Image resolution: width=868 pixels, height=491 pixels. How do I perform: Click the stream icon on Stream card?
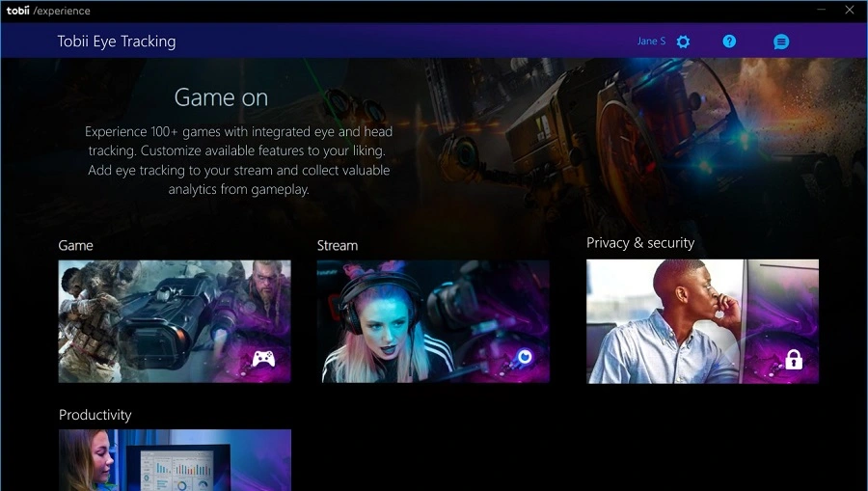pyautogui.click(x=525, y=357)
